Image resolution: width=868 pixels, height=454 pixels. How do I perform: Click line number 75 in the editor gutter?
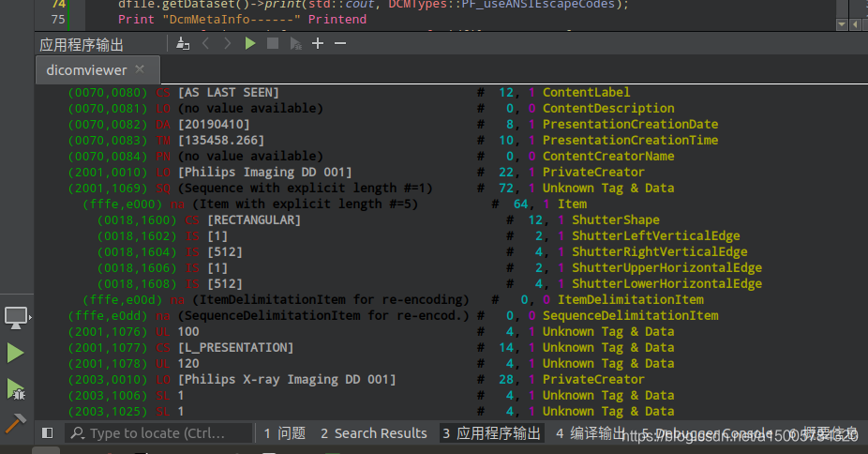click(58, 20)
